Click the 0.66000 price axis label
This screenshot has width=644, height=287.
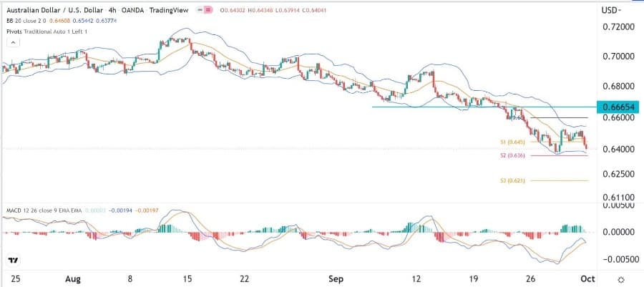tap(618, 118)
